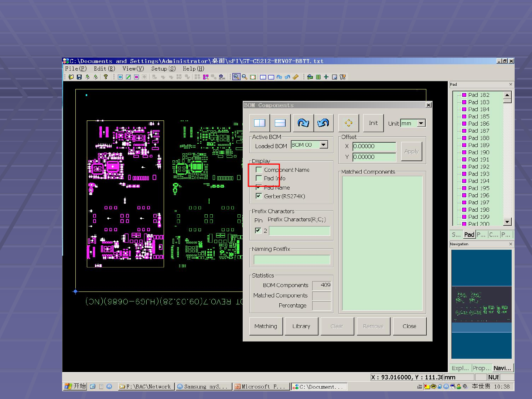Open the Library button
The width and height of the screenshot is (532, 399).
point(301,326)
